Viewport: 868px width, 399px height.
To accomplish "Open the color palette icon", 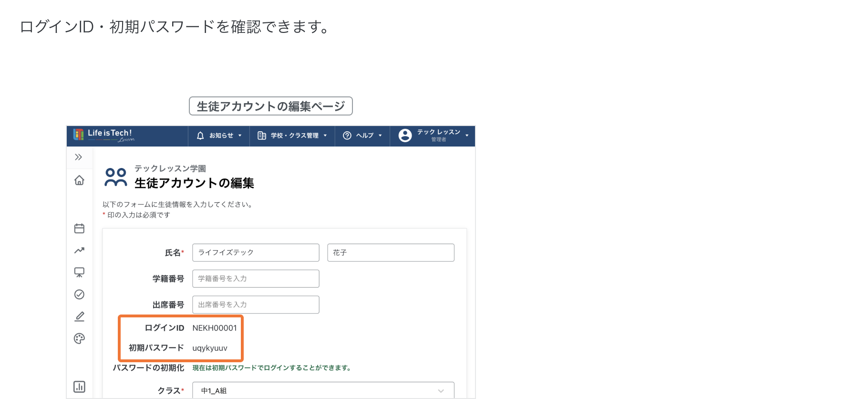I will 79,338.
